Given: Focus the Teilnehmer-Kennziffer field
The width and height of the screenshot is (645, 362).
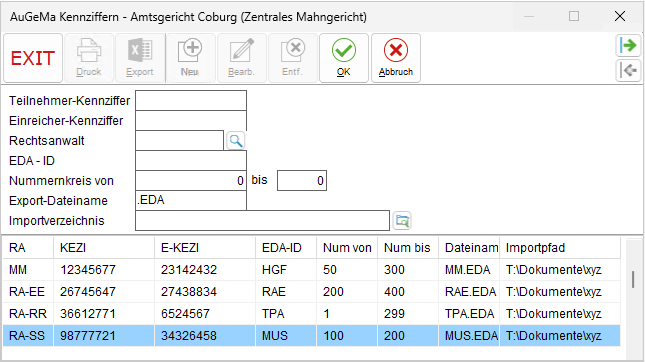Looking at the screenshot, I should 191,100.
